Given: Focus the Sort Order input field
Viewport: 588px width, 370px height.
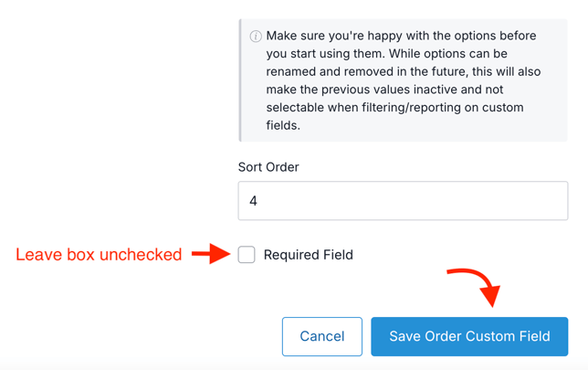Looking at the screenshot, I should [x=403, y=200].
